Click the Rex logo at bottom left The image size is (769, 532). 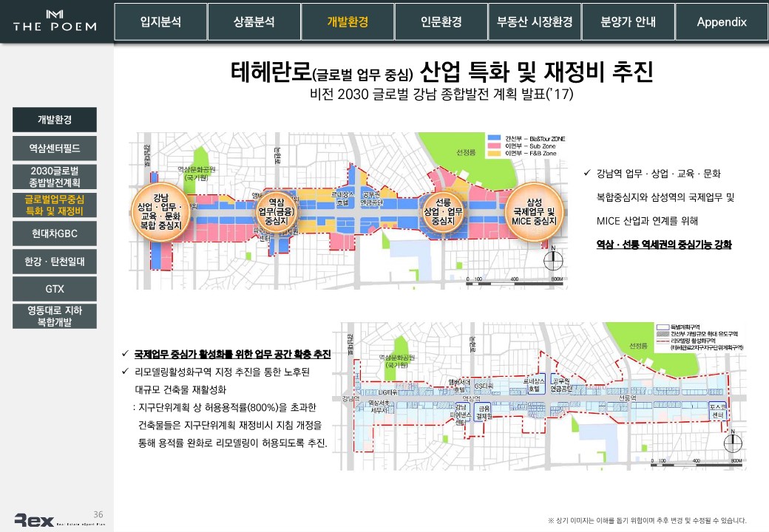point(33,520)
